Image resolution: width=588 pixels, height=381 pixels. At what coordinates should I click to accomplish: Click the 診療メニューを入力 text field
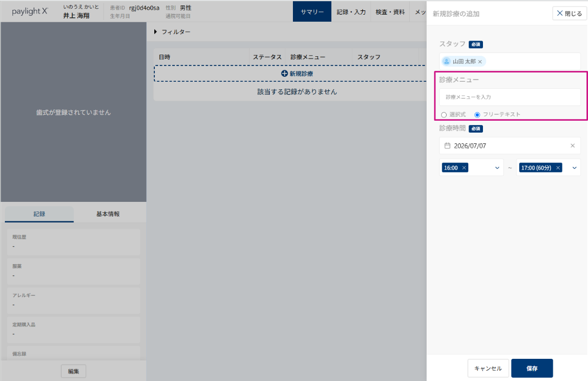pos(509,97)
